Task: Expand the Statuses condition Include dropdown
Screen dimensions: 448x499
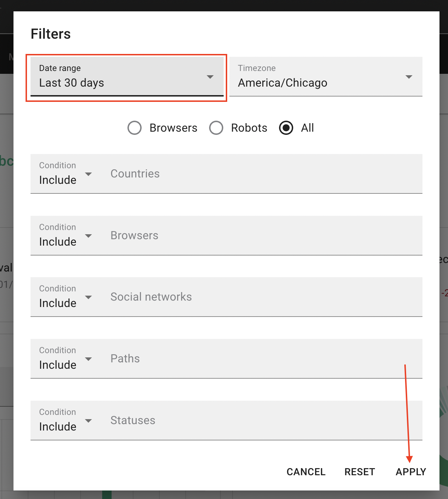Action: [x=66, y=421]
